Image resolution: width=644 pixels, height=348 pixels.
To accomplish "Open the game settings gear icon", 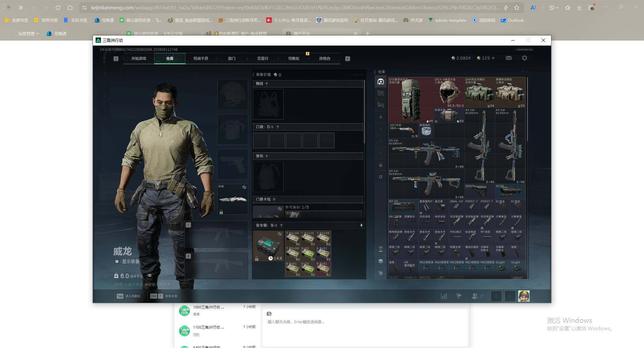I will [524, 58].
